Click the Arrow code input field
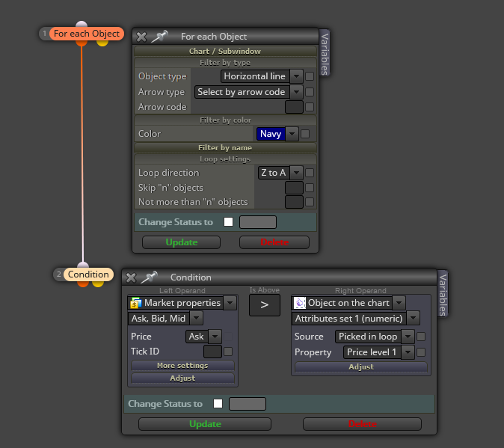504x448 pixels. pos(294,107)
